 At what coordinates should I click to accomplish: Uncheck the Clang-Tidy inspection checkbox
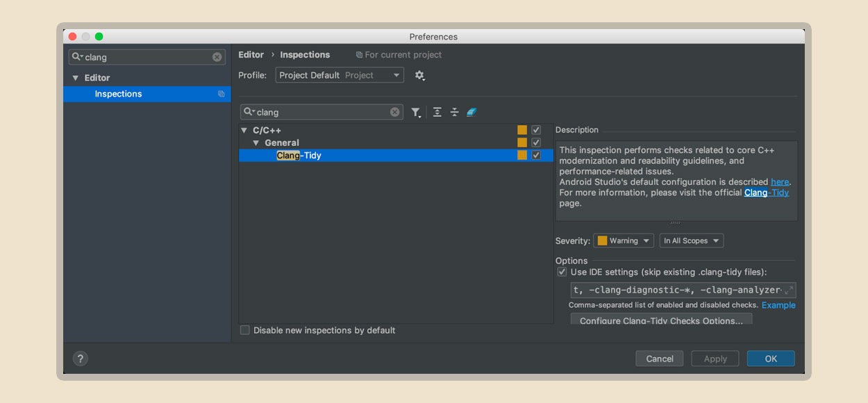pos(536,155)
